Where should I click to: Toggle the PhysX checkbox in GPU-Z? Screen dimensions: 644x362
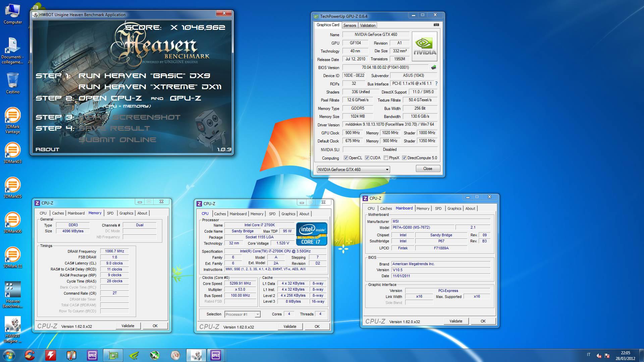(386, 158)
